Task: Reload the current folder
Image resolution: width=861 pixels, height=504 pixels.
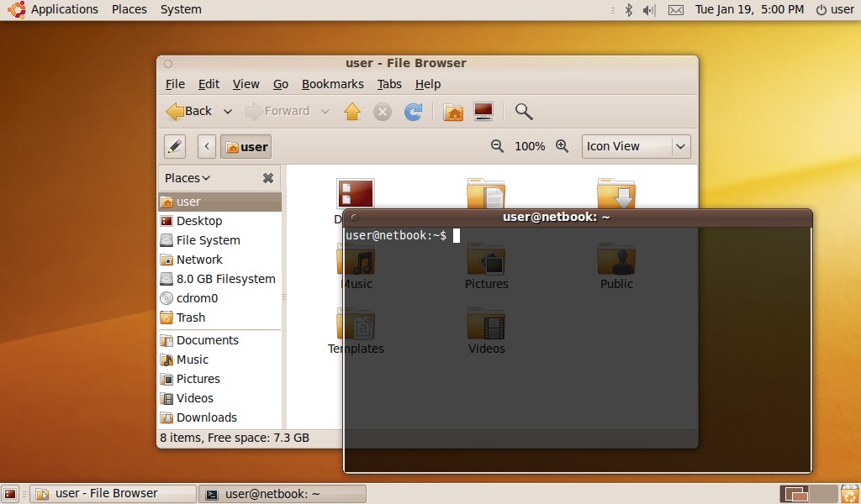Action: (414, 112)
